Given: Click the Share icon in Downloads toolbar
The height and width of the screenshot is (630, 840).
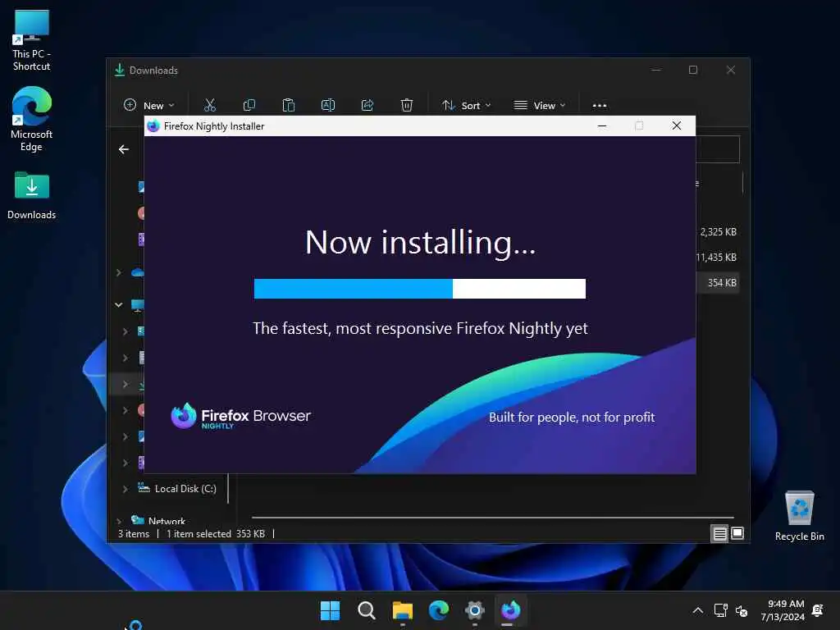Looking at the screenshot, I should pos(367,105).
